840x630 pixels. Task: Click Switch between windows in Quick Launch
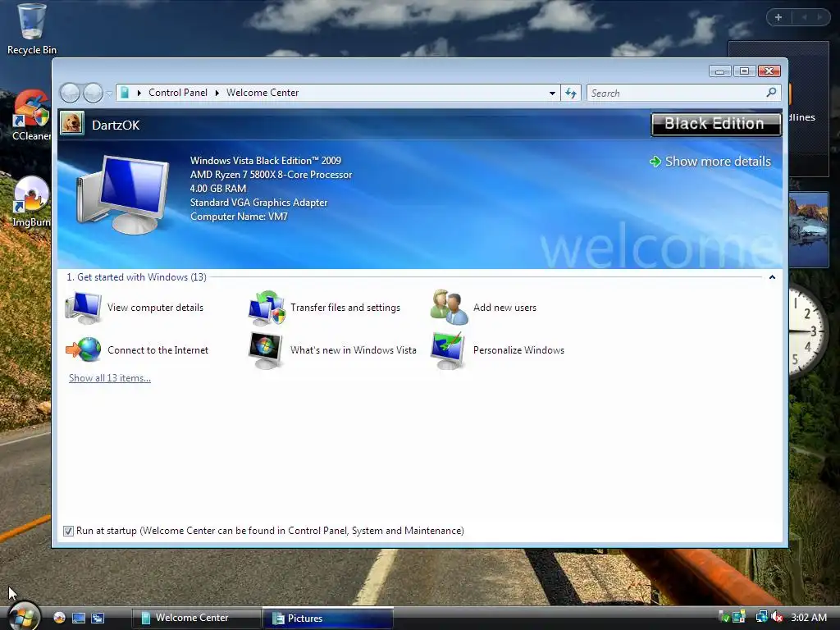pyautogui.click(x=98, y=618)
